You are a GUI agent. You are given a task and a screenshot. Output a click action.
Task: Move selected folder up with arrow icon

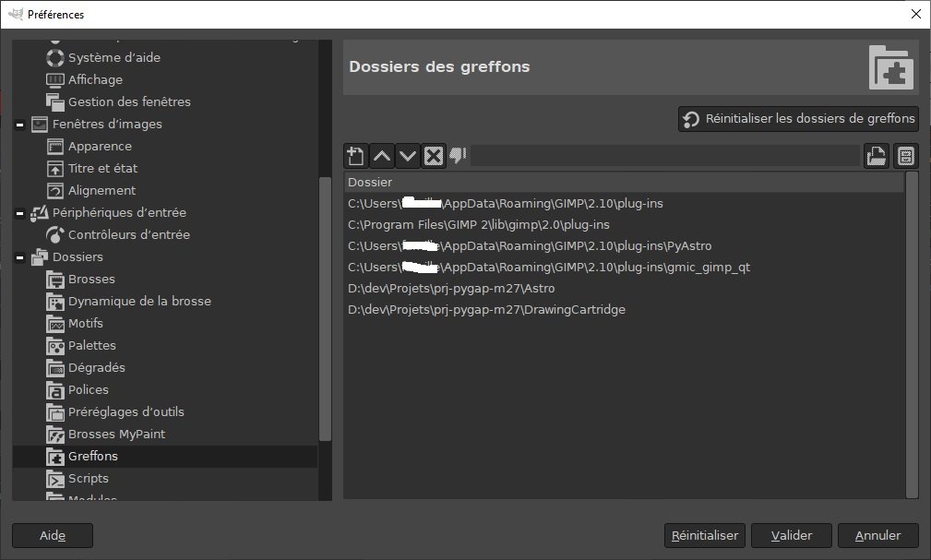coord(382,156)
